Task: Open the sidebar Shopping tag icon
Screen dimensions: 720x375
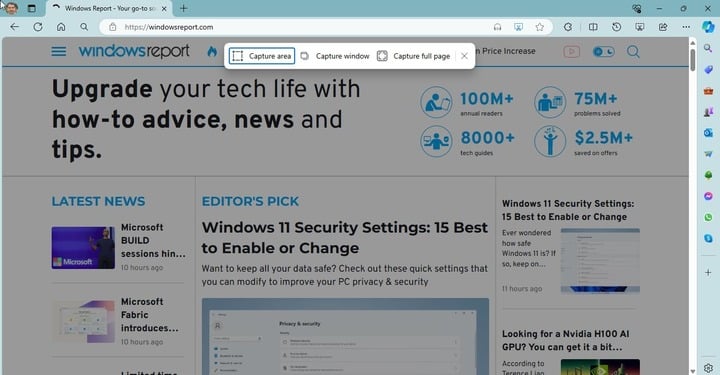Action: tap(708, 69)
